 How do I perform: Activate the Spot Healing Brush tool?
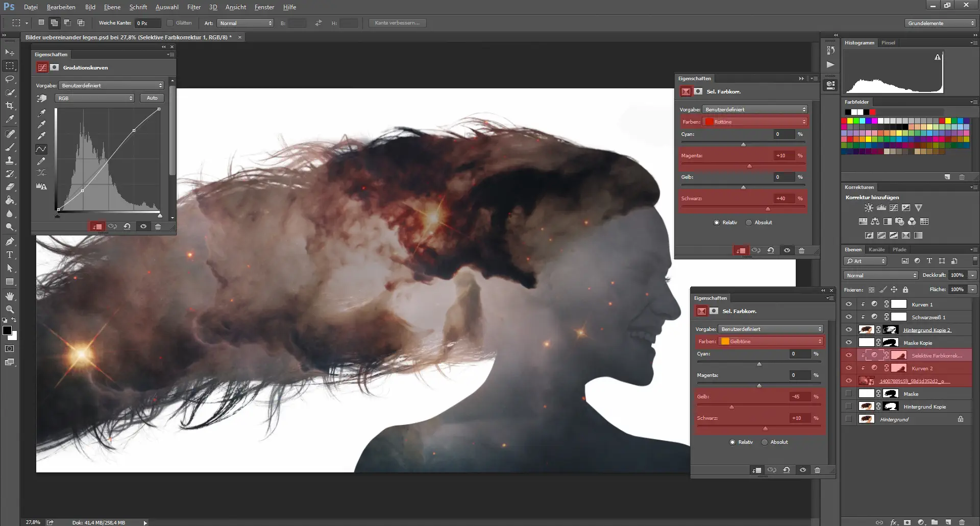[x=9, y=133]
